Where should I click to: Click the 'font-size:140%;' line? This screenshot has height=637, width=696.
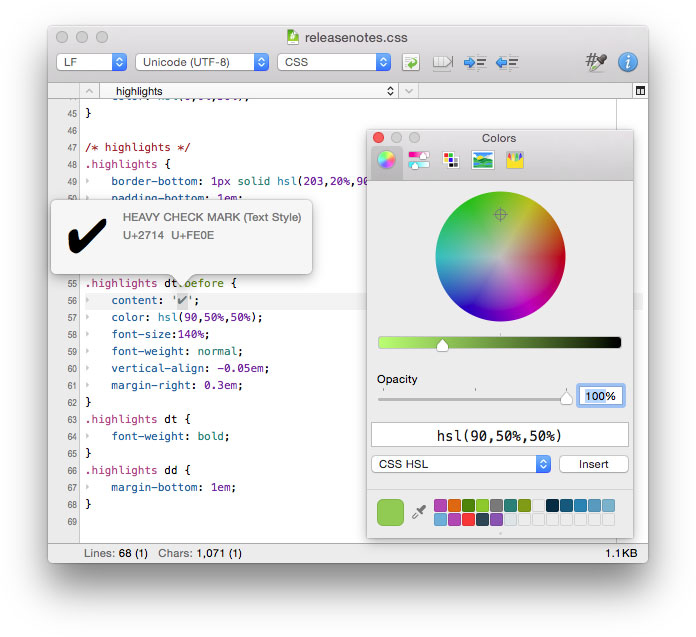tap(160, 334)
